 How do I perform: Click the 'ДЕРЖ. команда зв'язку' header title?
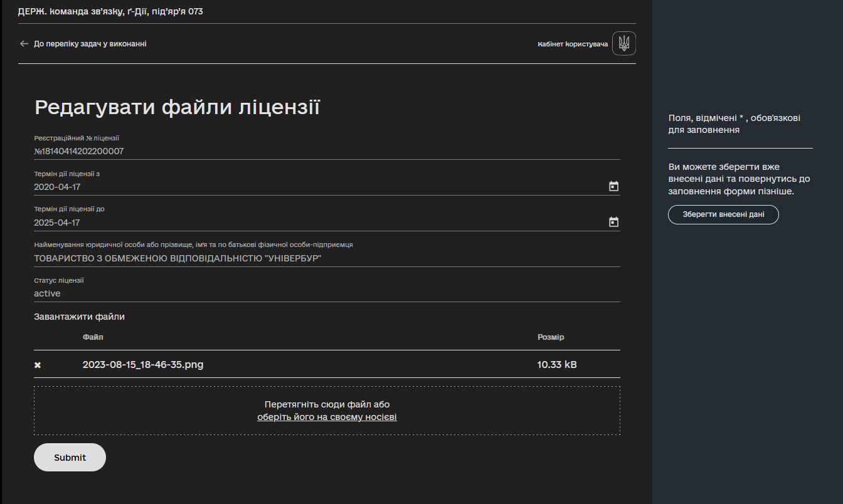point(110,11)
